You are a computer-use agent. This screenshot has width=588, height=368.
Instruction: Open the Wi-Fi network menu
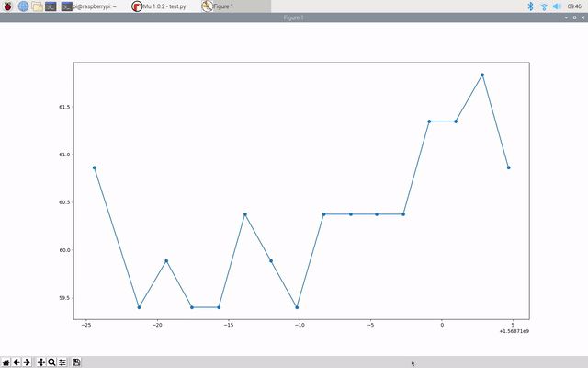pos(543,6)
